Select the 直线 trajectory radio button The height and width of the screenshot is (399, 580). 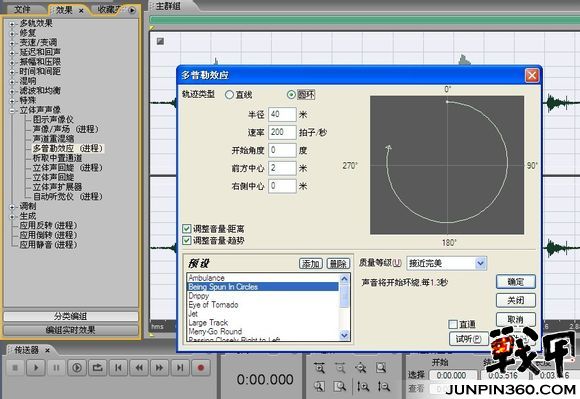(x=229, y=95)
